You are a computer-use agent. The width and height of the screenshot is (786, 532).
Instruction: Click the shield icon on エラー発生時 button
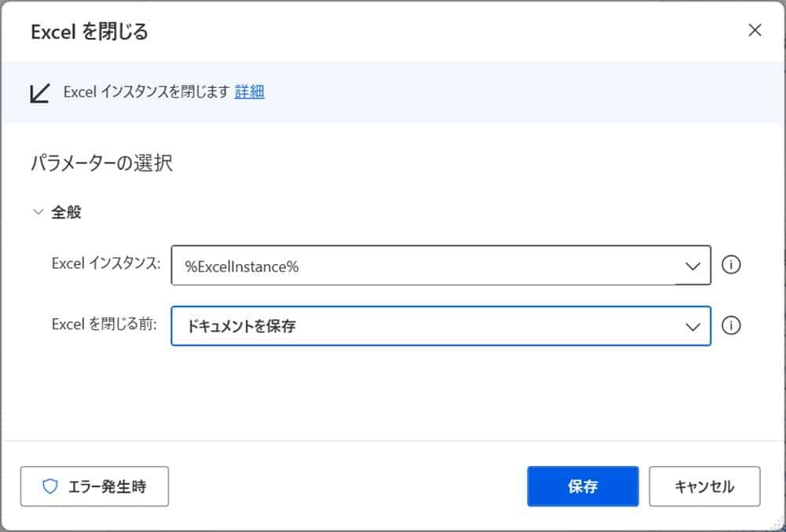(x=51, y=486)
